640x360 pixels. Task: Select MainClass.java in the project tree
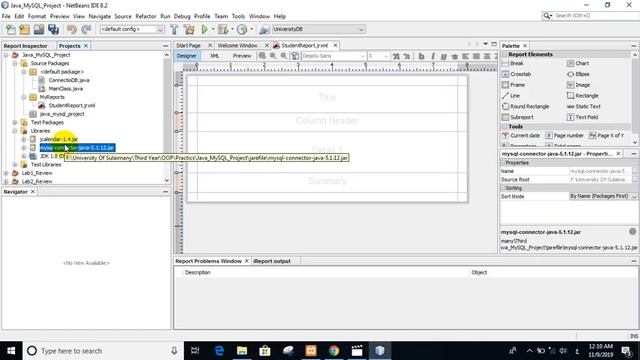pos(66,89)
